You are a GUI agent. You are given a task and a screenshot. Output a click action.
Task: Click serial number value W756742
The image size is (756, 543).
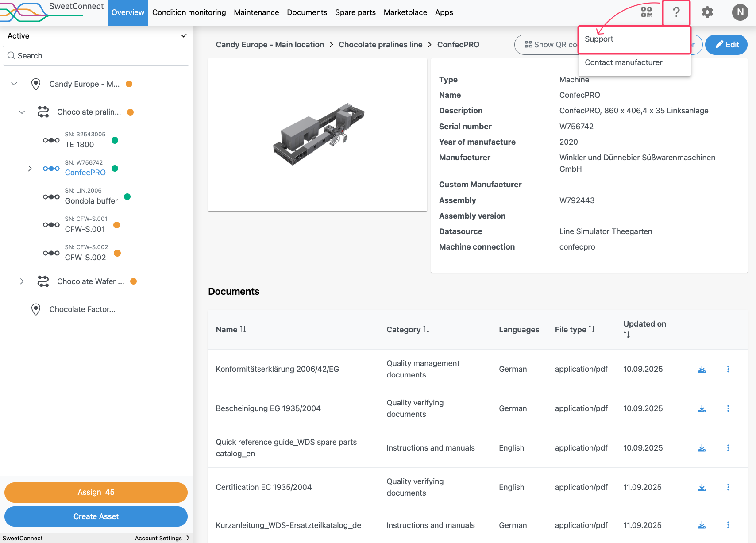pos(576,127)
